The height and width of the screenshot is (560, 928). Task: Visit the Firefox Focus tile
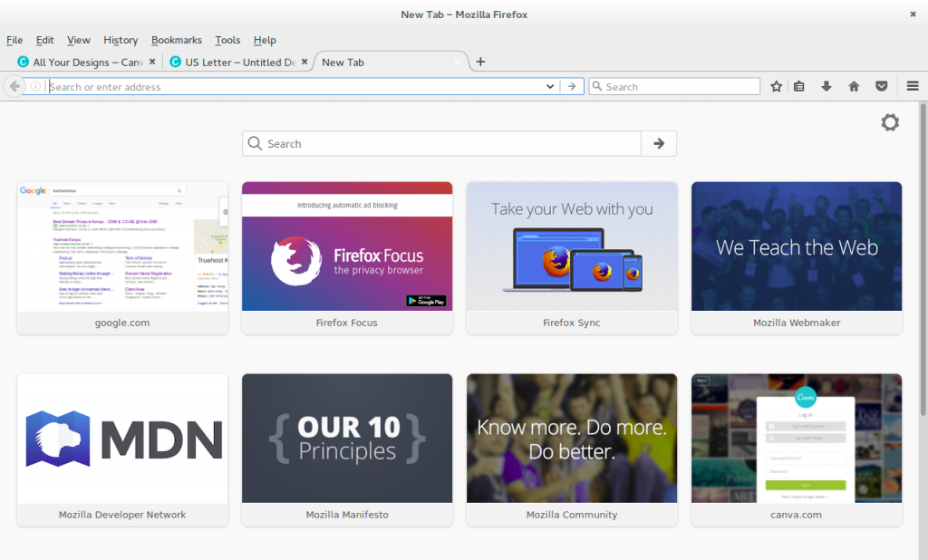[347, 258]
